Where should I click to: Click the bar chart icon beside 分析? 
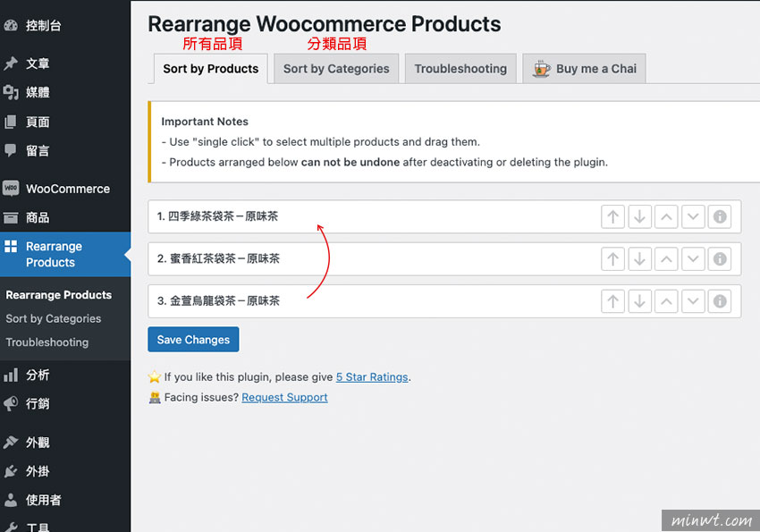11,375
